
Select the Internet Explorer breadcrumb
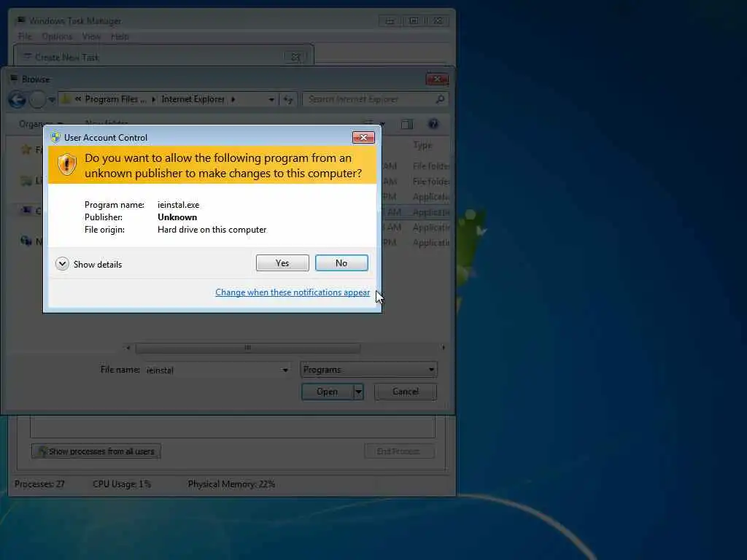[x=193, y=99]
